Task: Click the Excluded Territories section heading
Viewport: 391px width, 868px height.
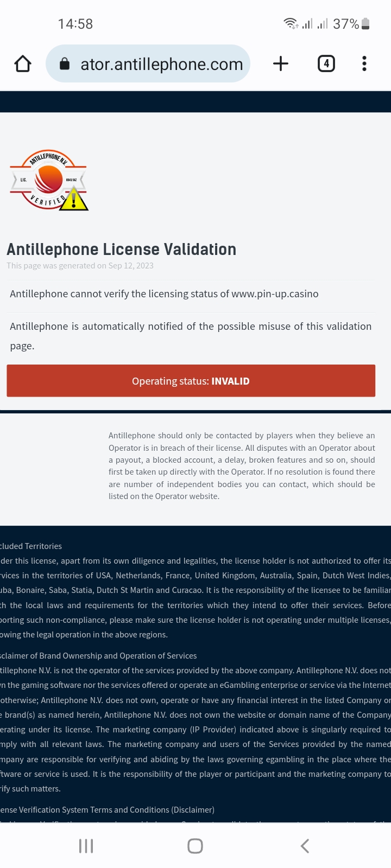Action: [x=31, y=546]
